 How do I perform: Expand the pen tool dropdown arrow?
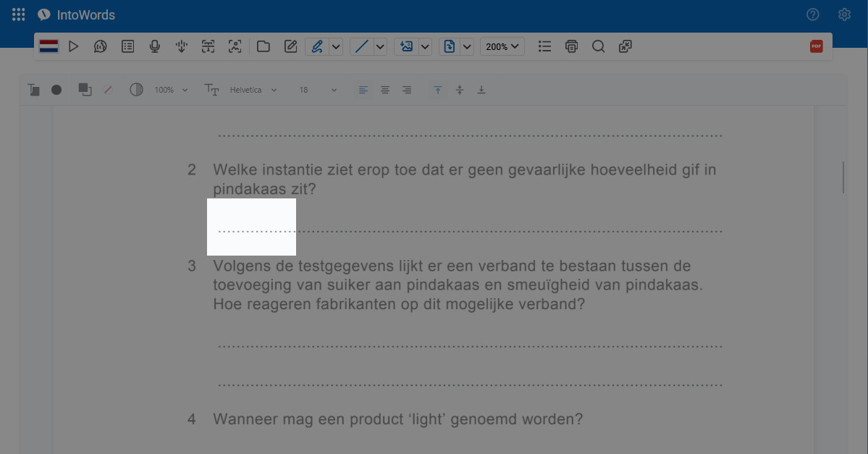pos(336,46)
